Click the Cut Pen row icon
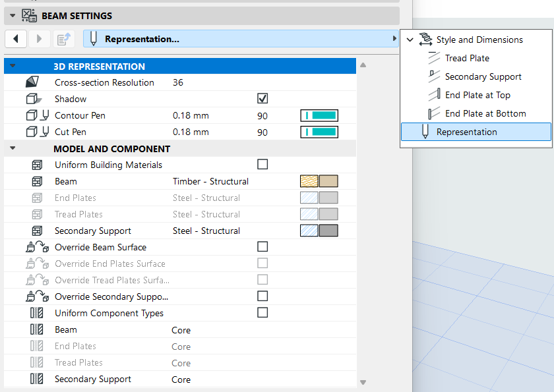The height and width of the screenshot is (392, 554). (x=38, y=132)
